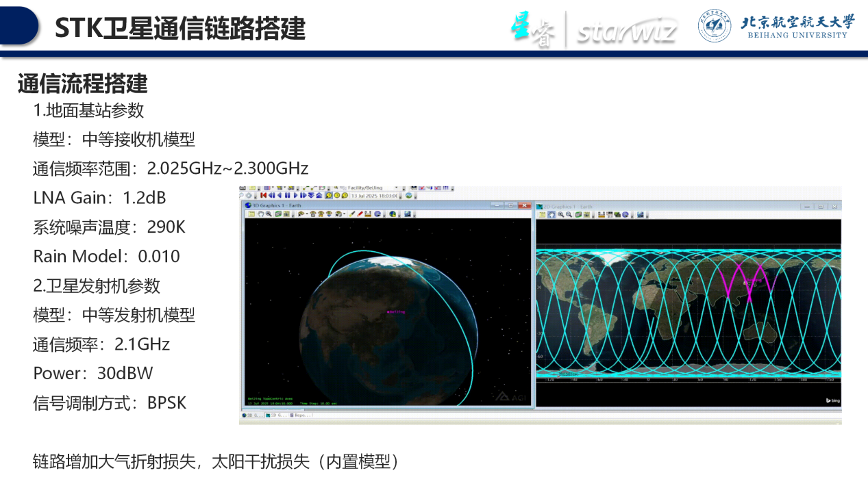Viewport: 868px width, 488px height.
Task: Click the Beijing facility marker on the globe
Action: pos(388,312)
